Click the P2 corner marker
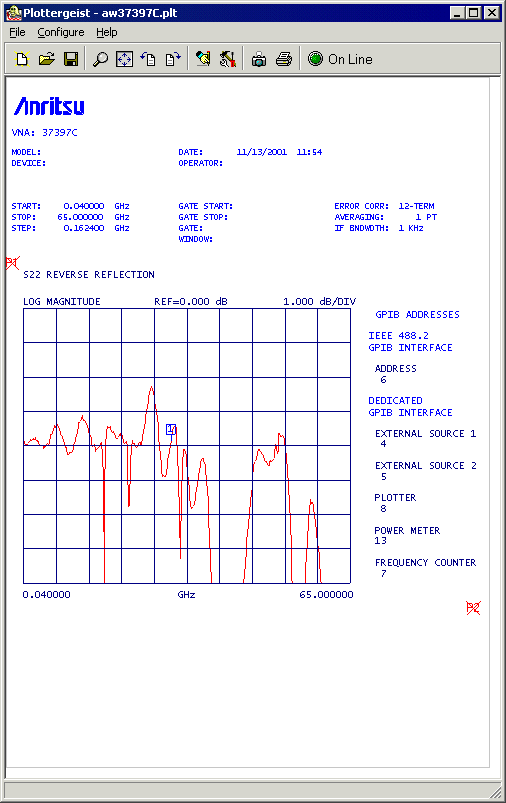This screenshot has height=803, width=506. 473,608
